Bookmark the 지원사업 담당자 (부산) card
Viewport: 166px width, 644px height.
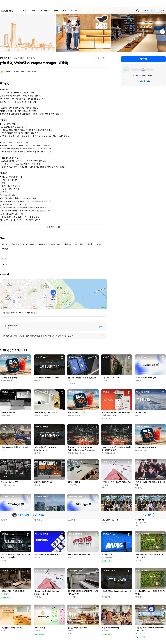[x=28, y=358]
